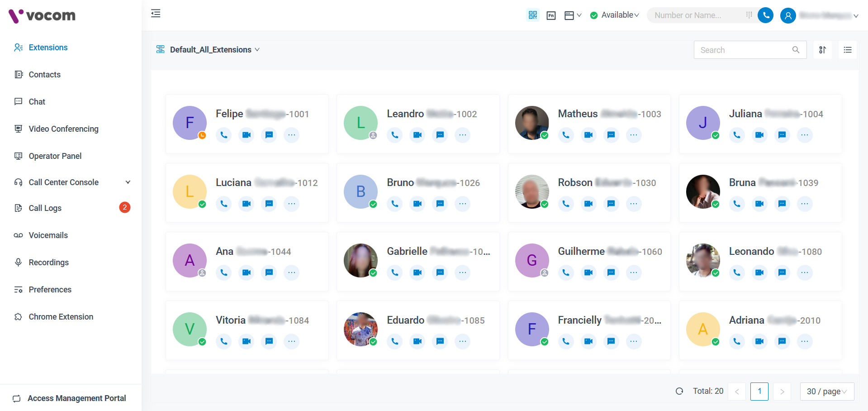Open the dialpad grid icon
868x411 pixels.
(749, 15)
